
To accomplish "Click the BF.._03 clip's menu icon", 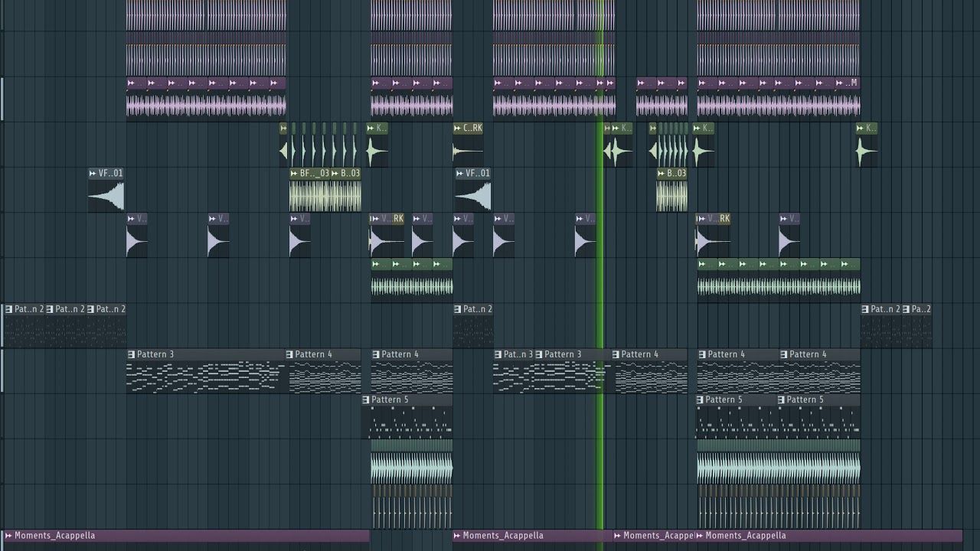I will pos(295,174).
